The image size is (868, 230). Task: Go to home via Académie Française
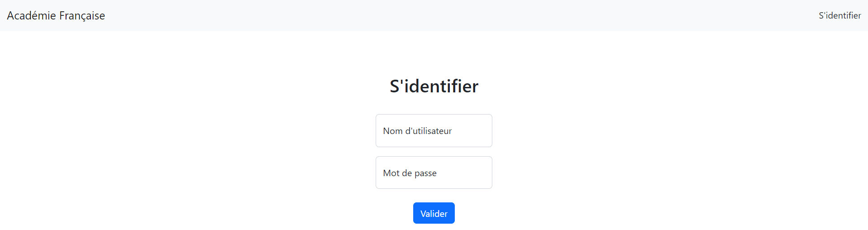coord(56,15)
